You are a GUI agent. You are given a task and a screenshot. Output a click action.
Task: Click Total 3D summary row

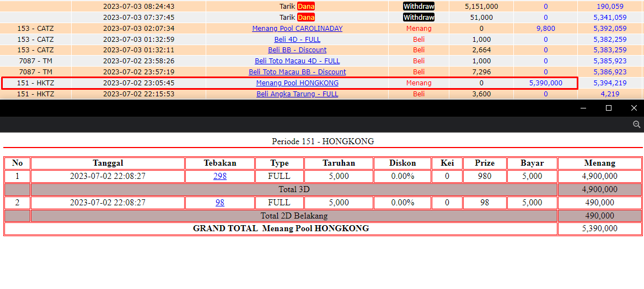(x=294, y=189)
